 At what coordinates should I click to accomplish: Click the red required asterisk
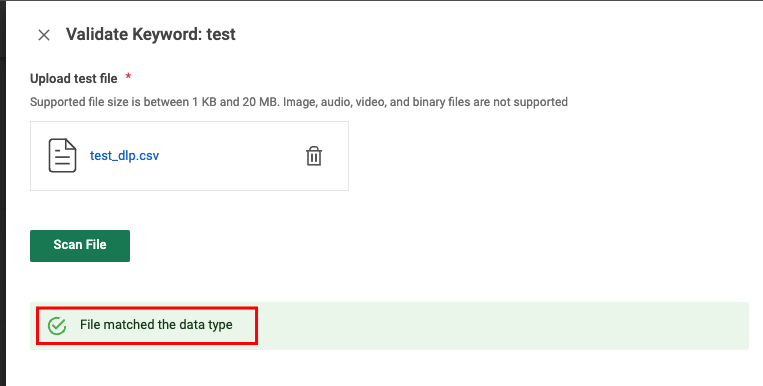point(128,77)
